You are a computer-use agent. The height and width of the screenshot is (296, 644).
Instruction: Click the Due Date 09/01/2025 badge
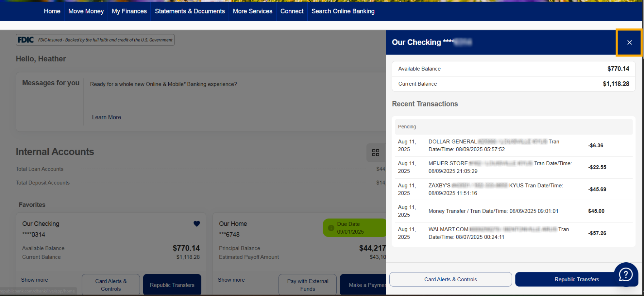[x=354, y=228]
